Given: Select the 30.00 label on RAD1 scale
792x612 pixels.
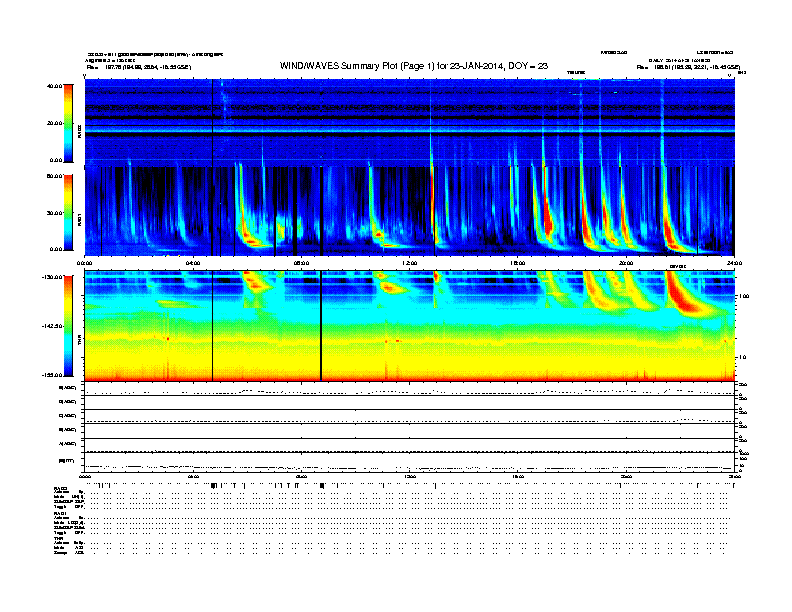Looking at the screenshot, I should (54, 213).
